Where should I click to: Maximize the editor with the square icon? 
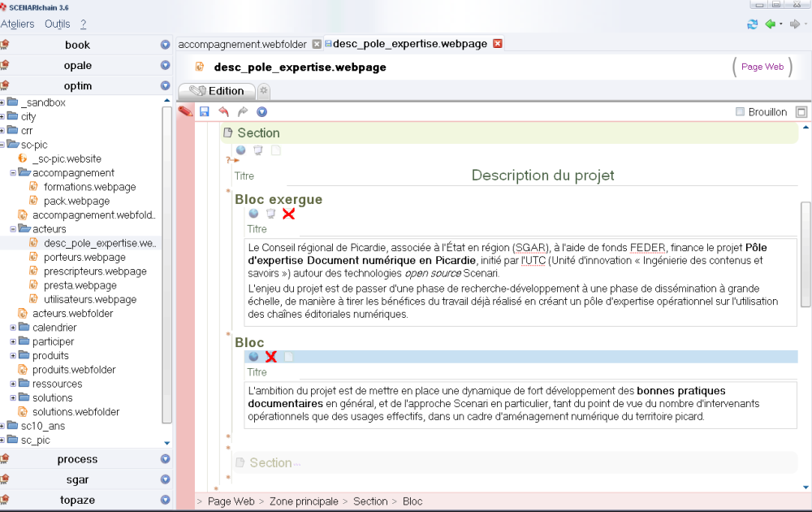click(x=801, y=112)
